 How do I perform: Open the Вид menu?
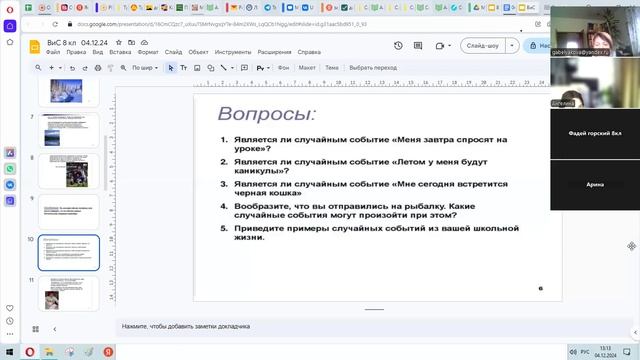pos(98,52)
